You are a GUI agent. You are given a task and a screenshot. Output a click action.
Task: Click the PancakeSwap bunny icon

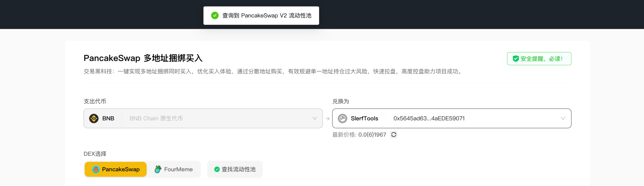pyautogui.click(x=96, y=169)
